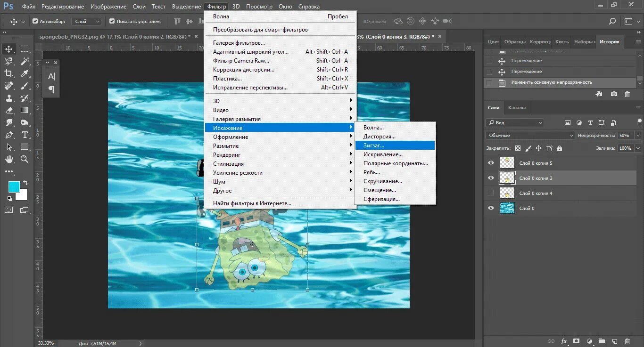Select the Move tool in toolbar
This screenshot has width=644, height=347.
tap(9, 49)
